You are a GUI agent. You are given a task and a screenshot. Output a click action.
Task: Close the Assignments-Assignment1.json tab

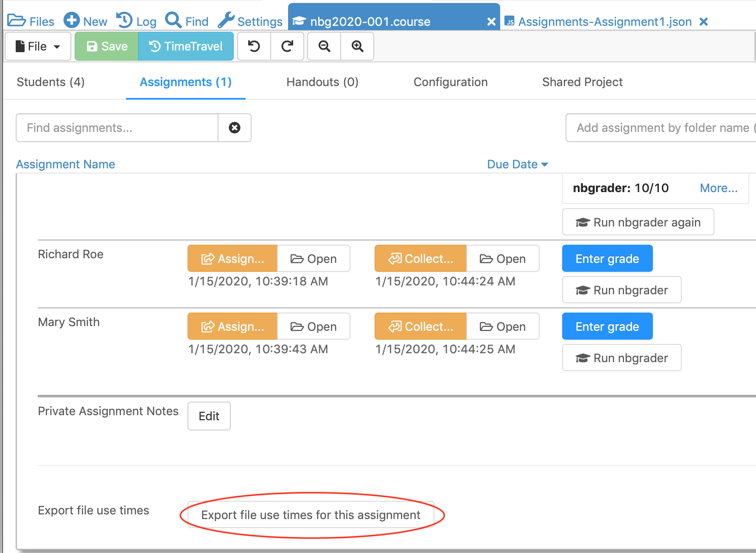click(703, 22)
